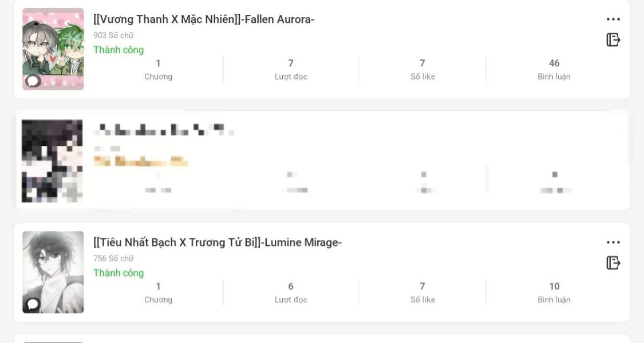Click 10 Bình luận on Lumine Mirage
Screen dimensions: 644x343
554,293
